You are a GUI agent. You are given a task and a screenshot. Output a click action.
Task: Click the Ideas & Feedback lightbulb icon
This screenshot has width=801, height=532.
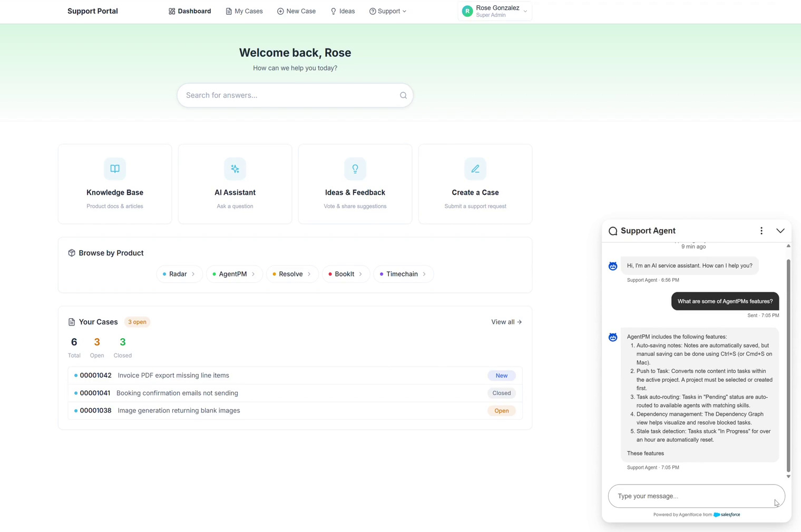[x=355, y=169]
